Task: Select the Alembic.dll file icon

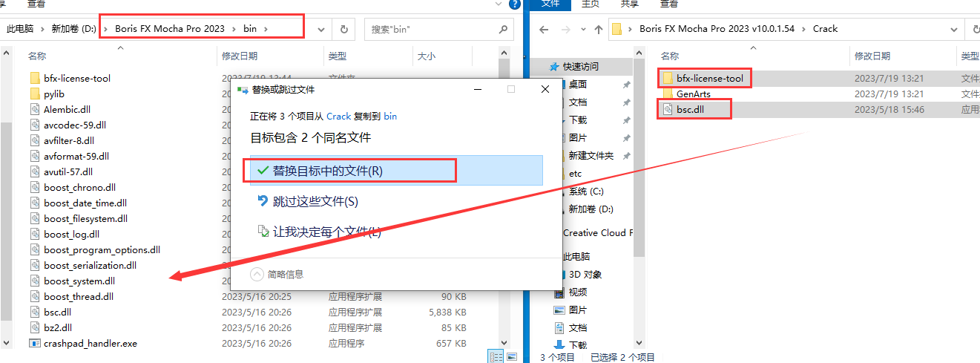Action: click(35, 109)
